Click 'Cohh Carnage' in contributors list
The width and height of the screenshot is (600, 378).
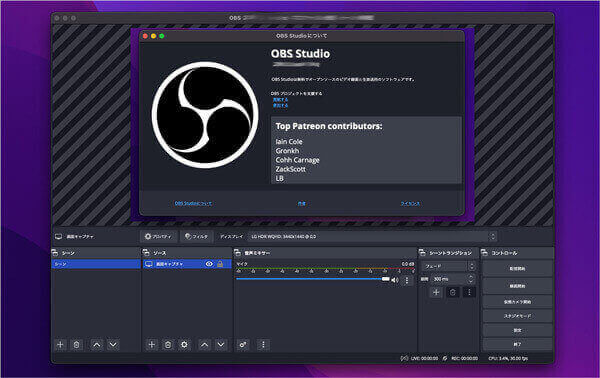click(297, 160)
